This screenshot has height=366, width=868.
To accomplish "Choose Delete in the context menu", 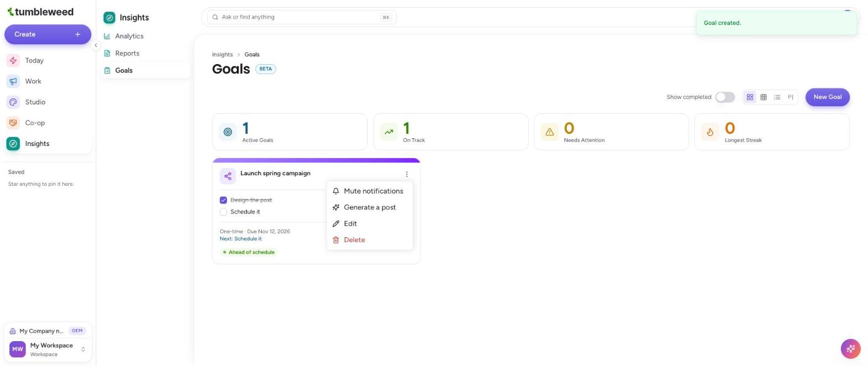I will point(369,240).
